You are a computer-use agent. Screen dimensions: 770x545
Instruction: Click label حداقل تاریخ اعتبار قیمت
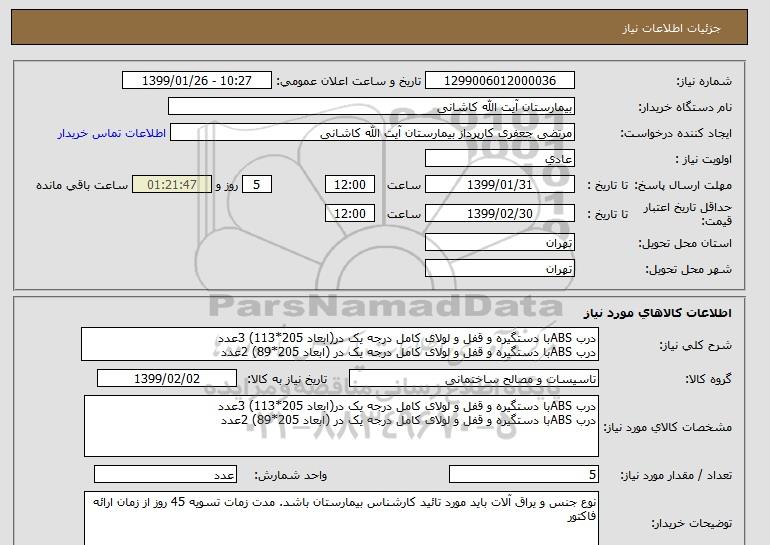[x=688, y=214]
